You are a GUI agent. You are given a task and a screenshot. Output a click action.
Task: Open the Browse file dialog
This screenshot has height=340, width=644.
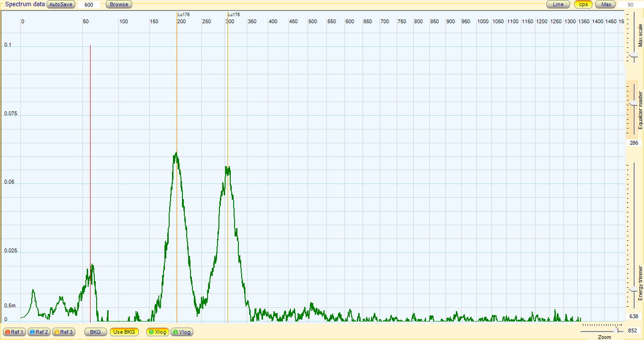coord(119,4)
